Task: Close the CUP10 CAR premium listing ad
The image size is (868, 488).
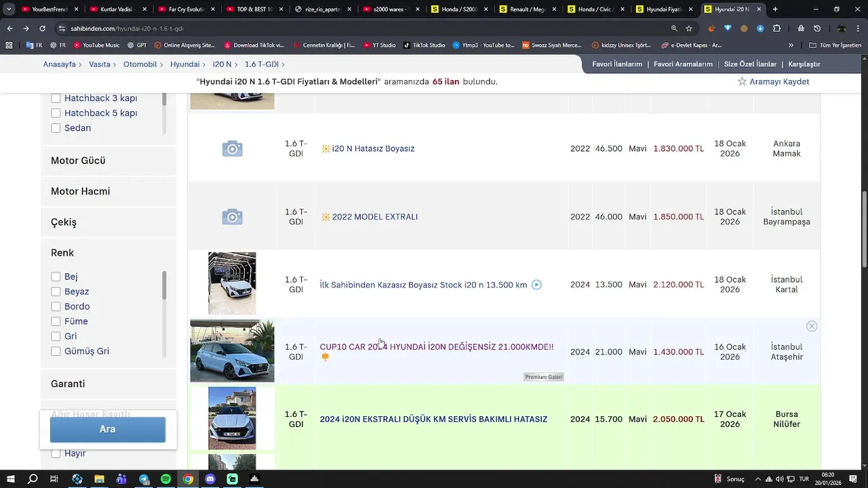Action: click(812, 326)
